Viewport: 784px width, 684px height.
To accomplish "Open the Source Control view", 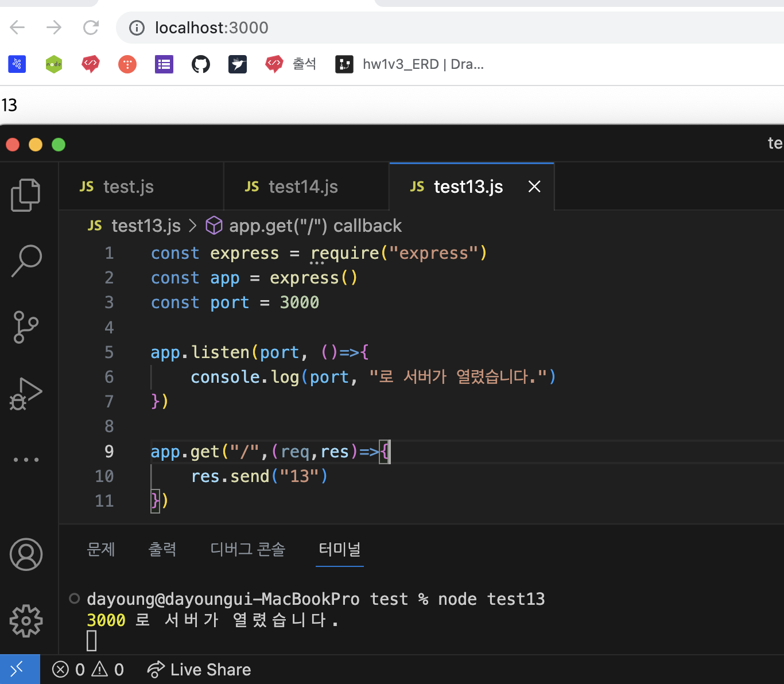I will [26, 327].
